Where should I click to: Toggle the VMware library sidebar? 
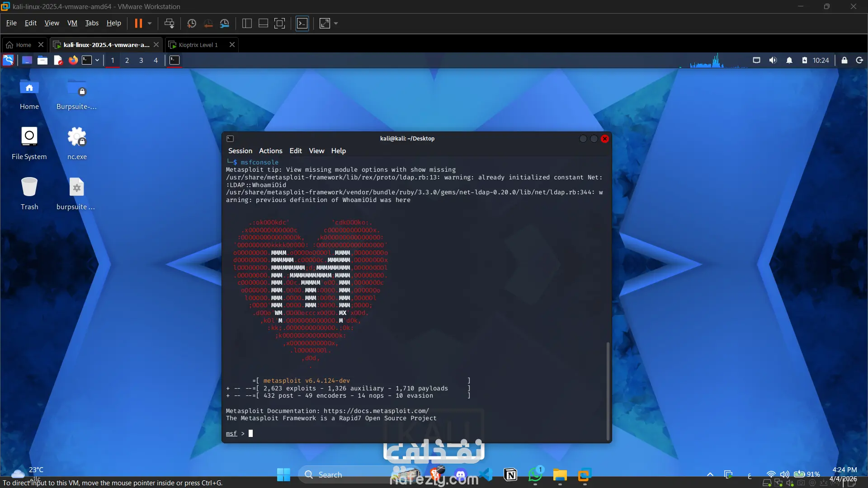point(247,23)
